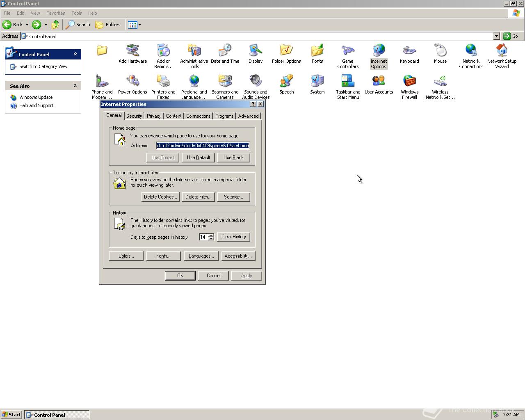Decrease days to keep history spinner
The image size is (525, 420).
tap(211, 239)
